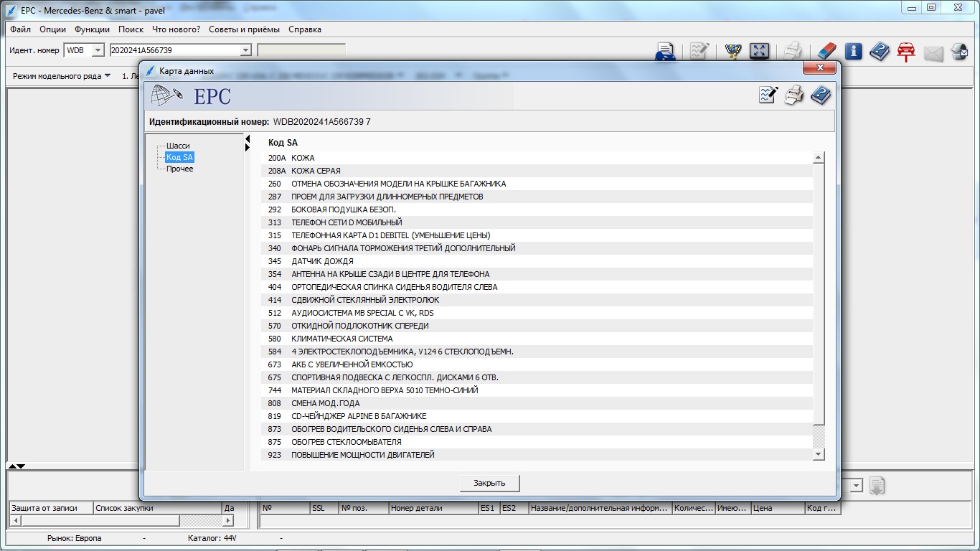The image size is (980, 551).
Task: Select row 200A КОЖА
Action: pyautogui.click(x=537, y=158)
